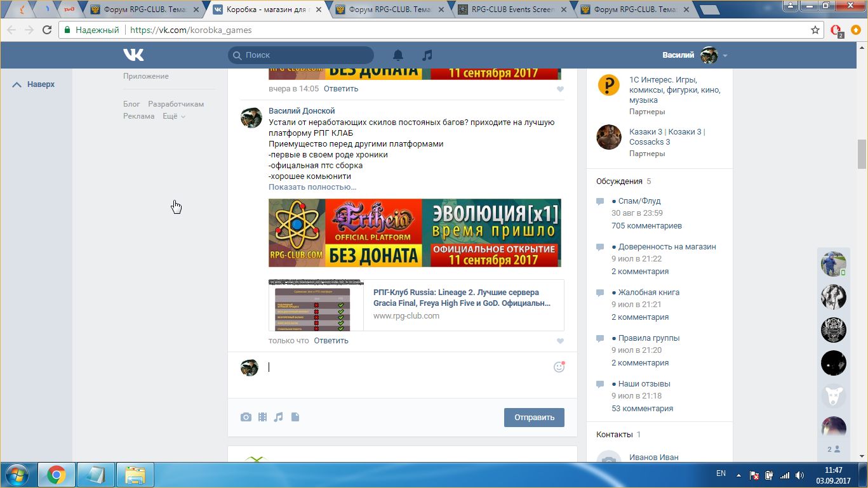Viewport: 868px width, 488px height.
Task: Open the Windows Start menu
Action: tap(17, 475)
